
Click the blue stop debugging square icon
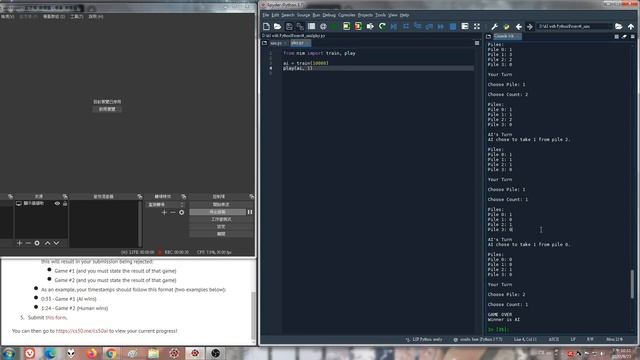pyautogui.click(x=453, y=27)
